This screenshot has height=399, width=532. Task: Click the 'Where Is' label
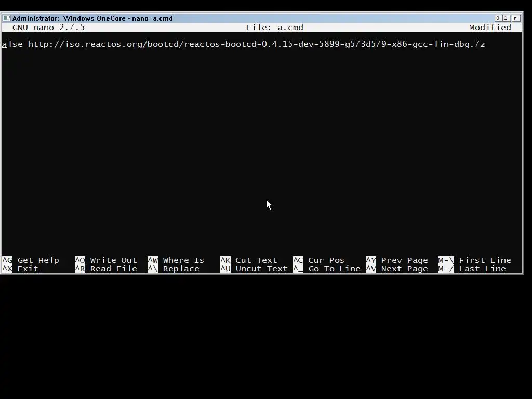point(183,260)
